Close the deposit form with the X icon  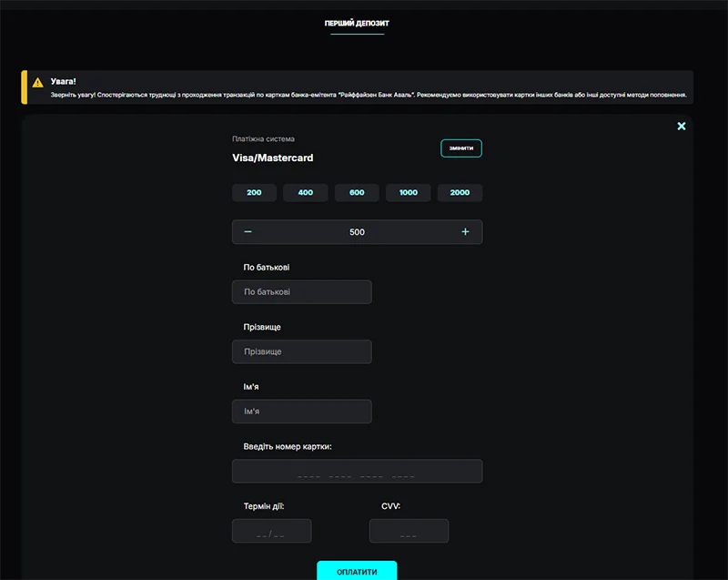coord(681,126)
